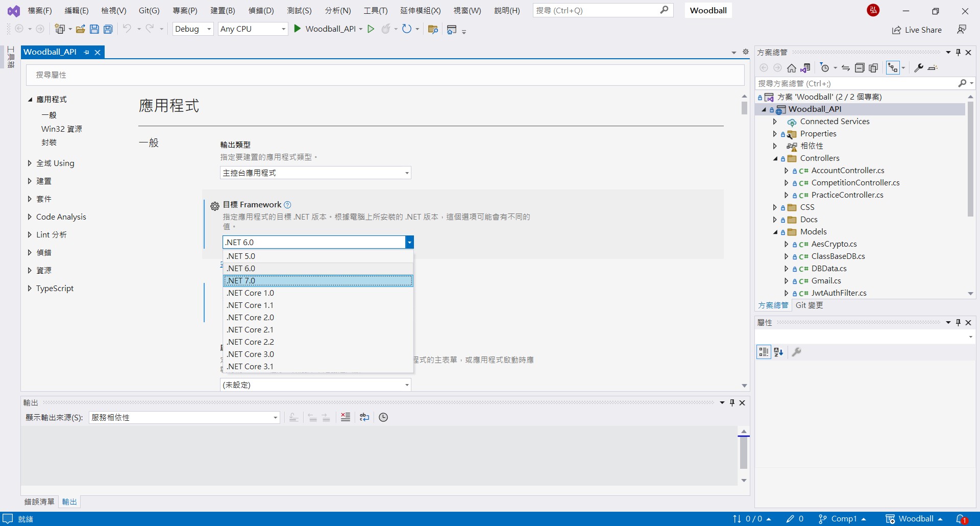This screenshot has height=526, width=980.
Task: Open file from toolbar folder icon
Action: pyautogui.click(x=80, y=29)
